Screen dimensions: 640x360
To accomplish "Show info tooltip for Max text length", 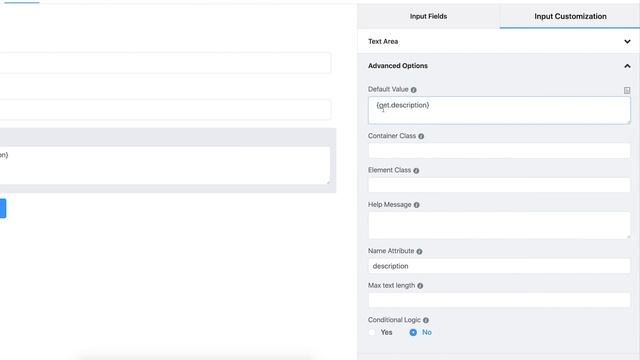I will [420, 286].
